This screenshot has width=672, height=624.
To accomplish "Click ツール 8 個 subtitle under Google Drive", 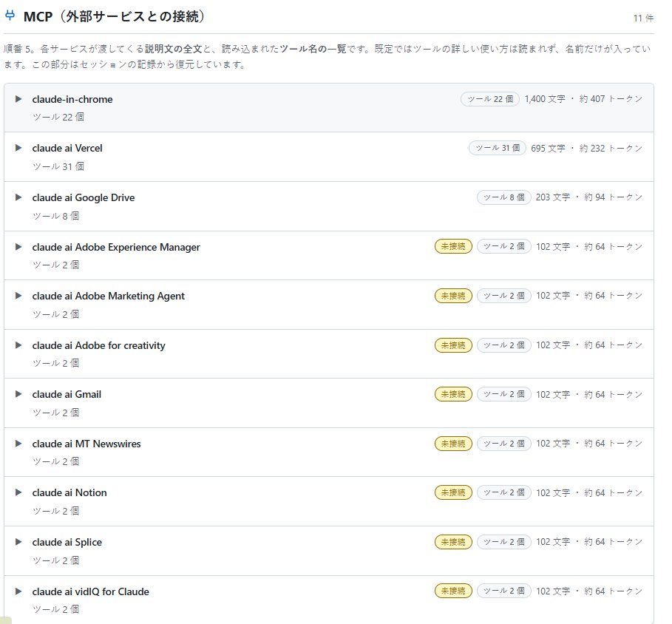I will (55, 216).
